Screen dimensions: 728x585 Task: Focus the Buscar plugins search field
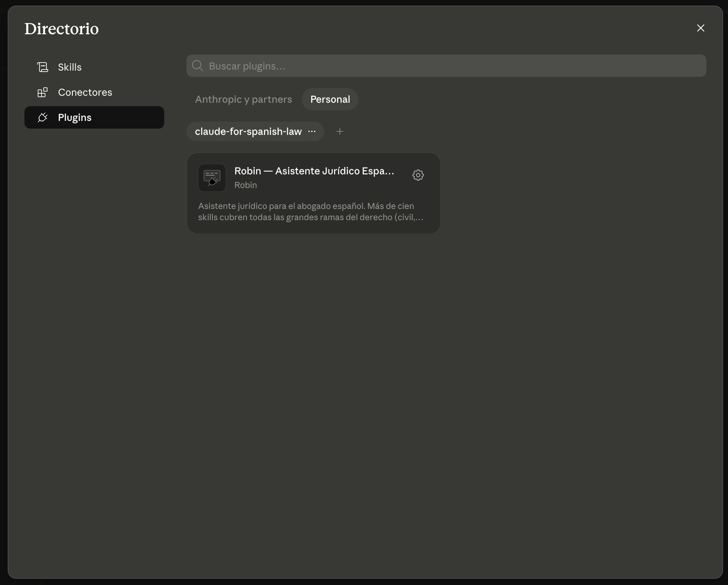click(x=446, y=66)
